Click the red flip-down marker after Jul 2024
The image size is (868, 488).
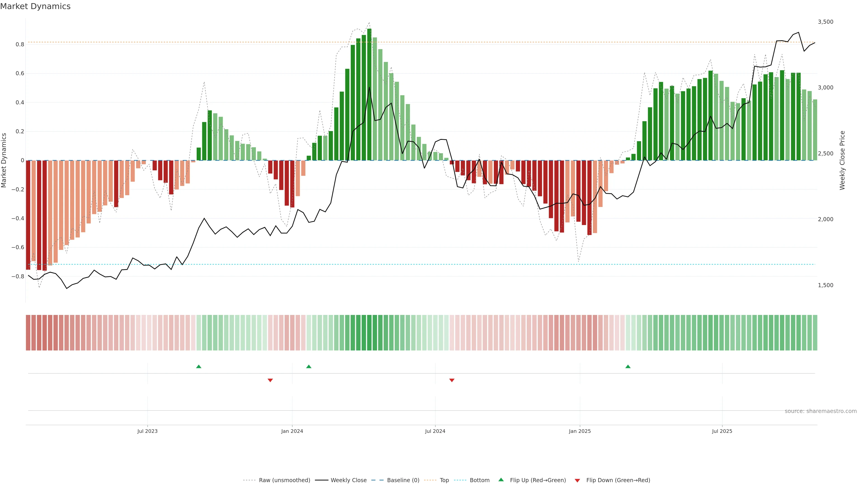point(452,380)
